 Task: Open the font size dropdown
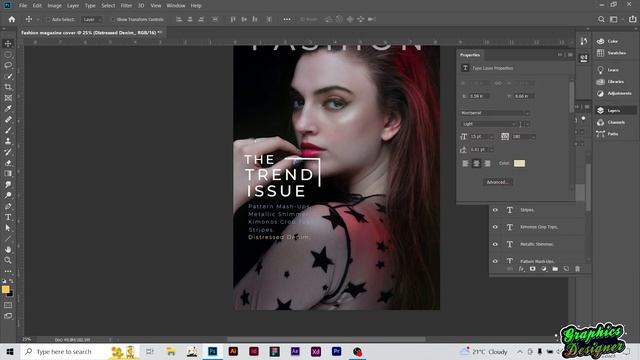point(491,137)
